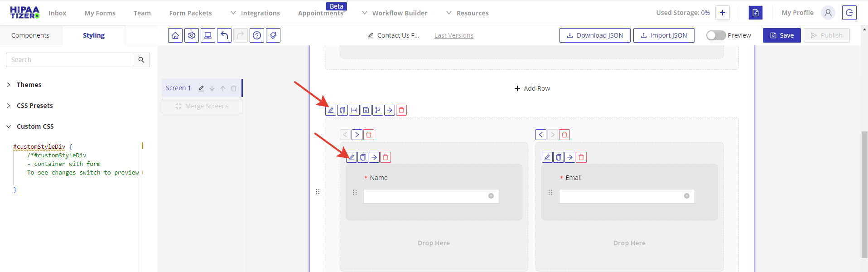The image size is (868, 272).
Task: Collapse the Custom CSS section
Action: [35, 126]
